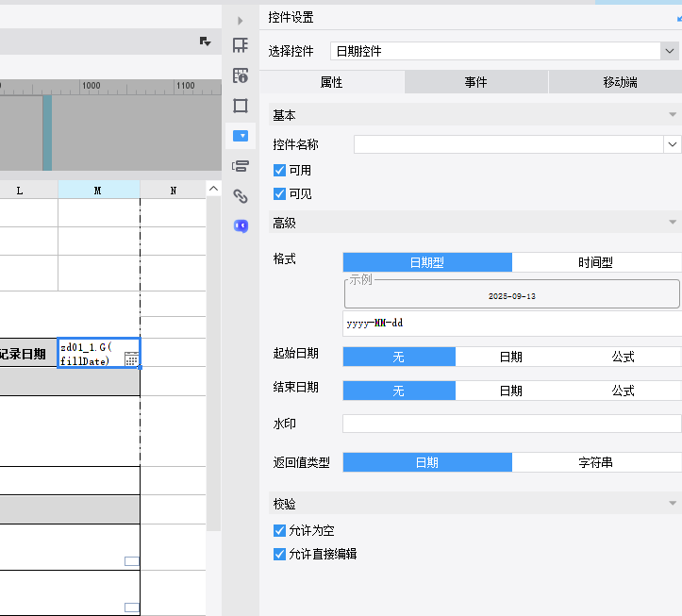Open the cell attributes info icon
The image size is (682, 616).
[241, 75]
